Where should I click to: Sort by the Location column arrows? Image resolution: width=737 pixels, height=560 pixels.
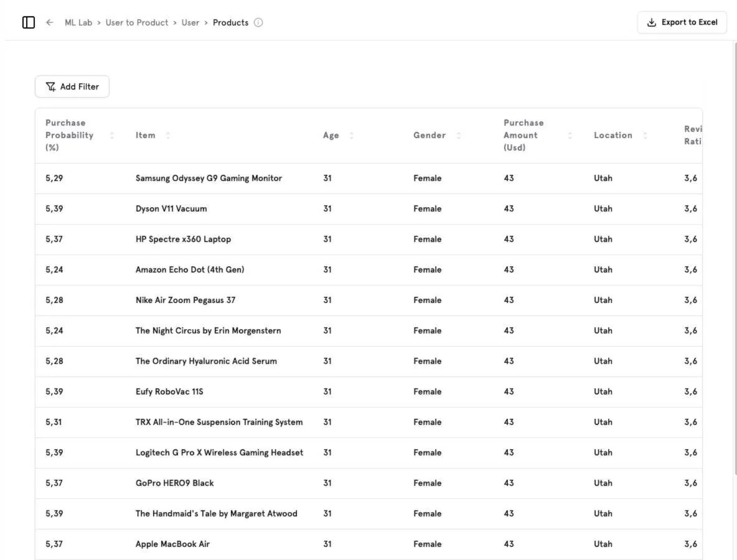coord(645,135)
